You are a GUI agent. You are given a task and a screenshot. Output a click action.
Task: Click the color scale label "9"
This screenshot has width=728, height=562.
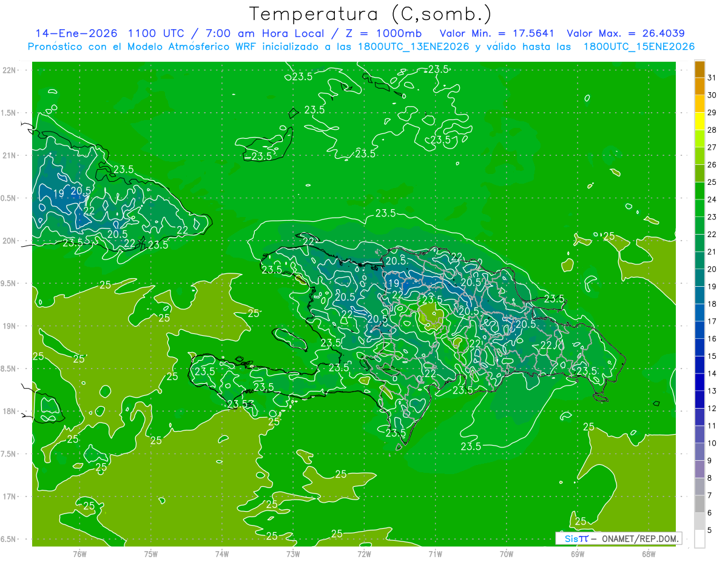click(x=710, y=461)
